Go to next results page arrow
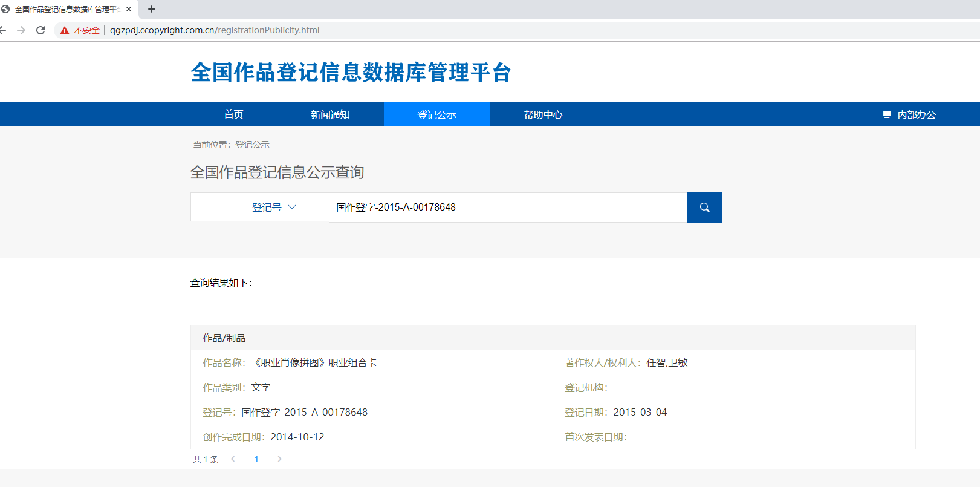 (279, 459)
